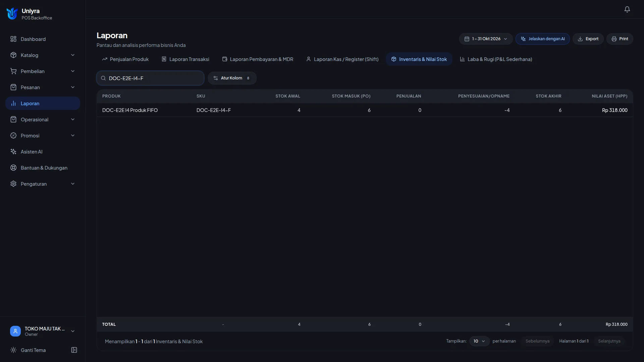
Task: Open Laporan Pembayaran & MDR tab
Action: (258, 59)
